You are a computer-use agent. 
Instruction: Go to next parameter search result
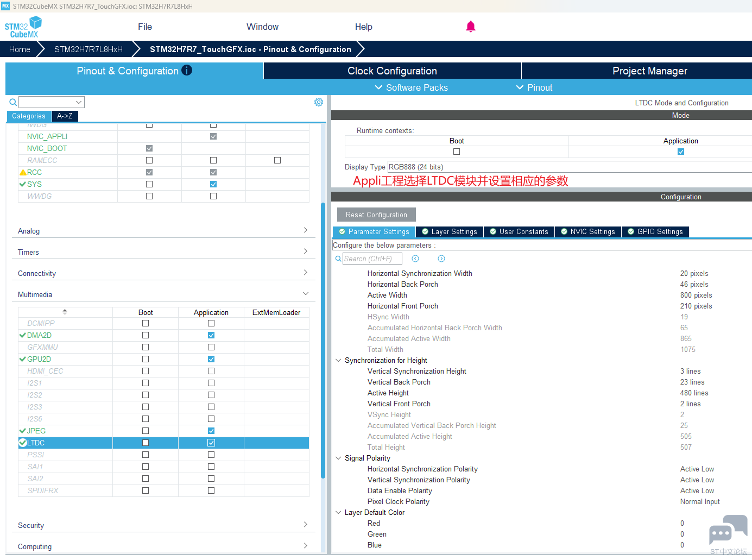pos(441,259)
